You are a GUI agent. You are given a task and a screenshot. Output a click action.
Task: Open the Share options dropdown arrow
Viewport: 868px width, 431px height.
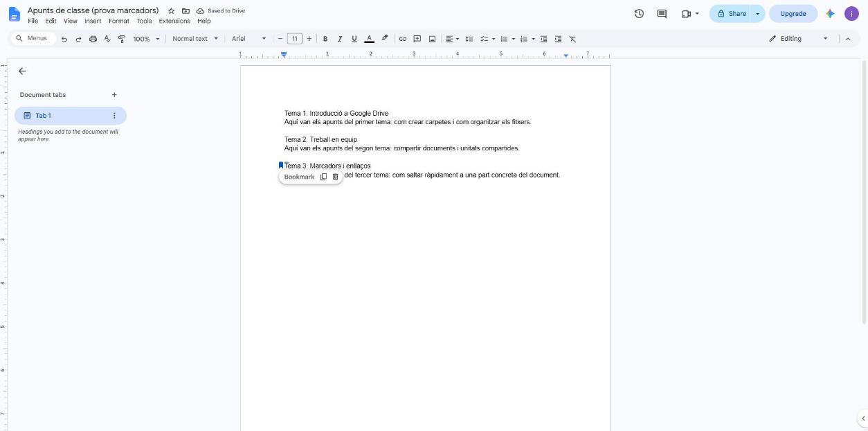pos(758,14)
